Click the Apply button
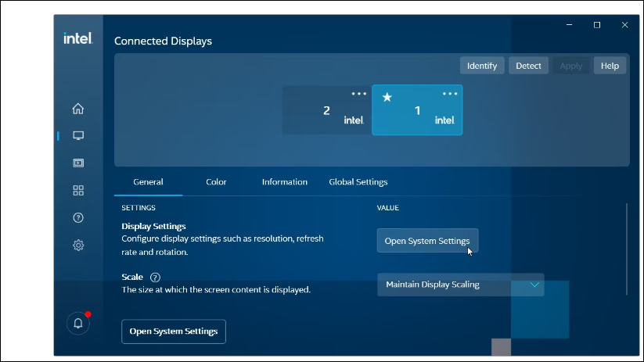This screenshot has width=644, height=362. click(x=571, y=66)
